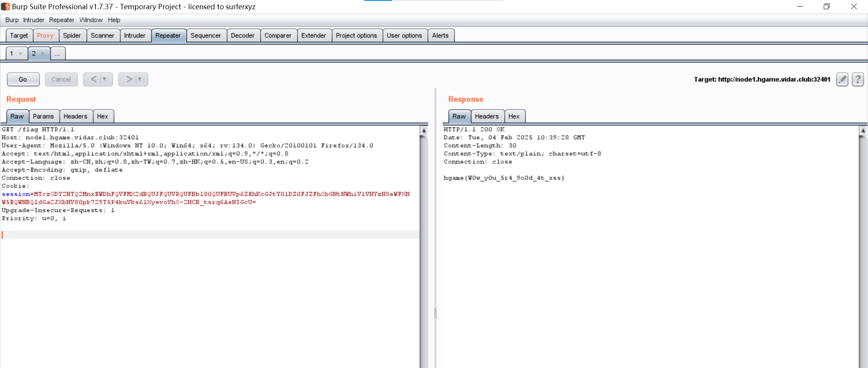The width and height of the screenshot is (868, 368).
Task: Click the response Date header line
Action: tap(514, 137)
